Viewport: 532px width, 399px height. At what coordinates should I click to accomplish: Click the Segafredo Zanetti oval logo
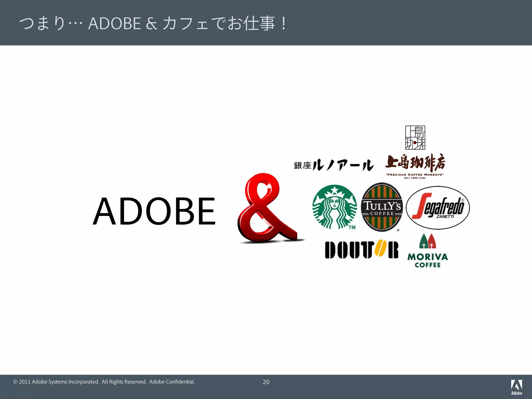pyautogui.click(x=438, y=208)
